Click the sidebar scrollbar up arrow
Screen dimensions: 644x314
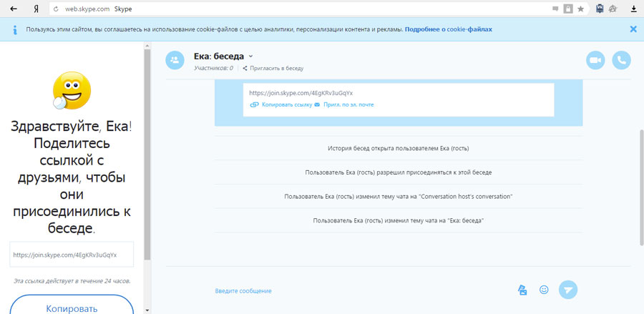(x=147, y=45)
